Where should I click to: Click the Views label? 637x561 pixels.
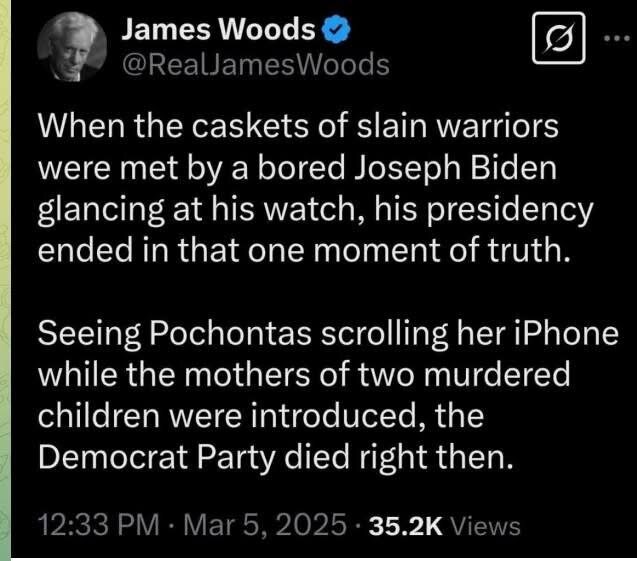[486, 526]
